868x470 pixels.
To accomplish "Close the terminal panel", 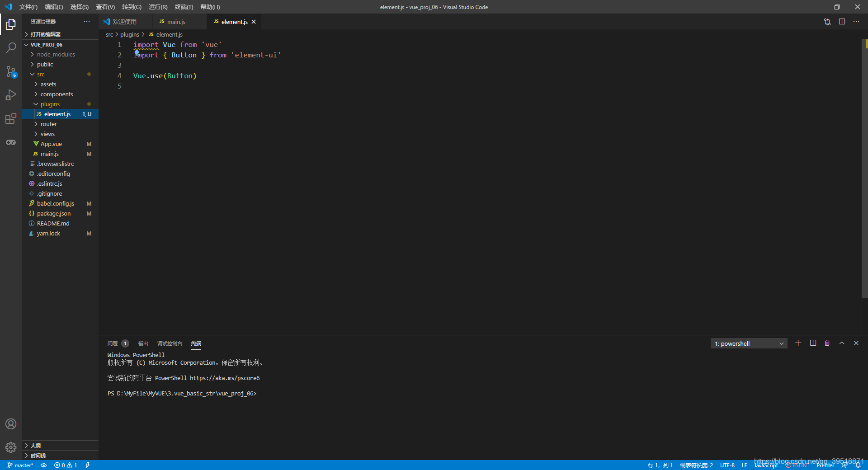I will (856, 343).
